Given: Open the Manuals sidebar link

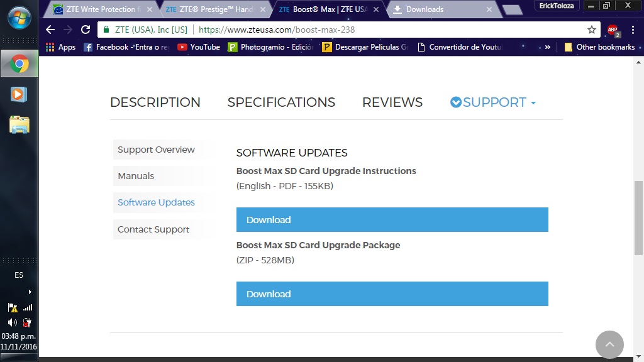Looking at the screenshot, I should pyautogui.click(x=136, y=176).
